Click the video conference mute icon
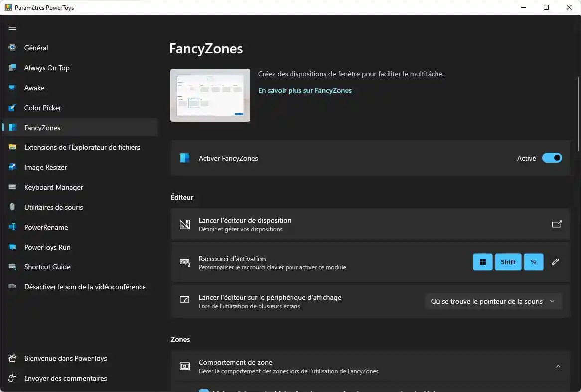 12,287
